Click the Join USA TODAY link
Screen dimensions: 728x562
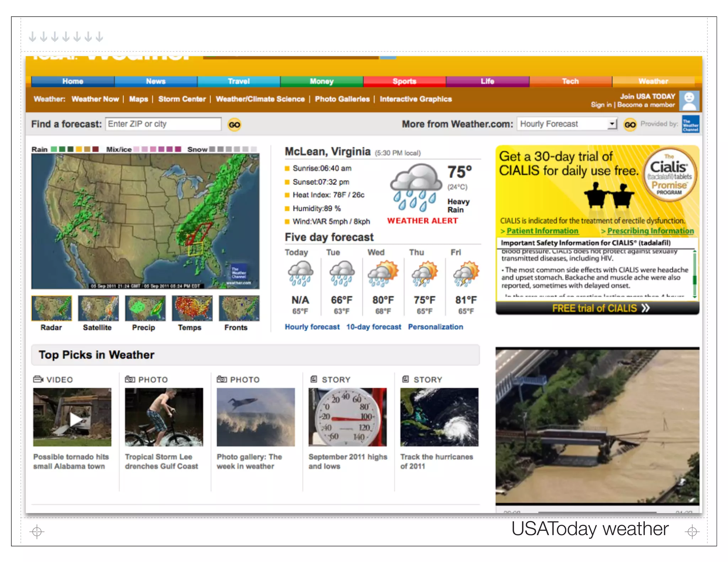point(648,96)
